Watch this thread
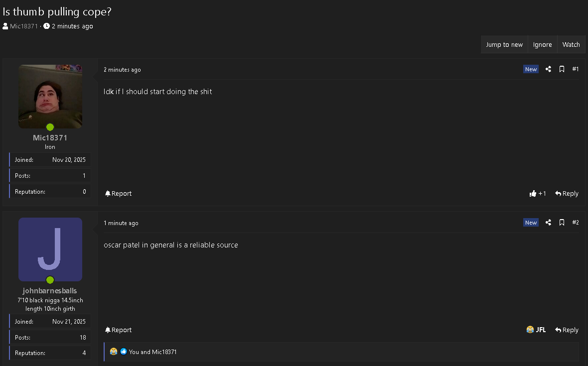 pos(571,45)
